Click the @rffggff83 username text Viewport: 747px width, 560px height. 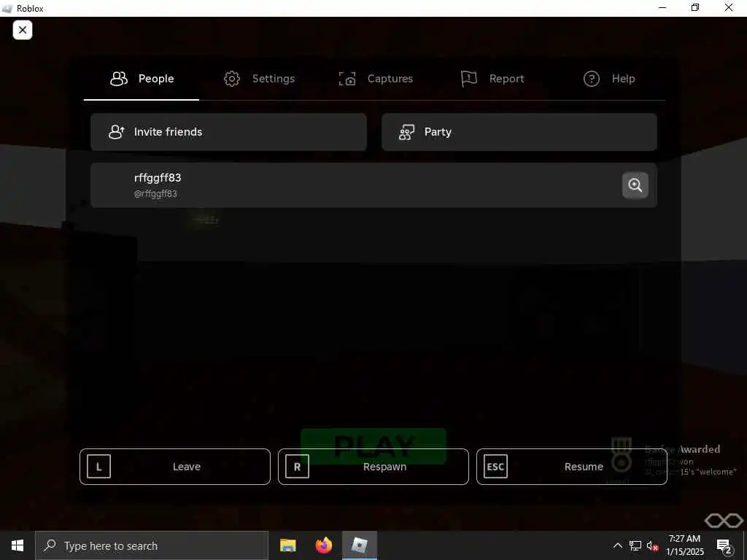click(155, 194)
